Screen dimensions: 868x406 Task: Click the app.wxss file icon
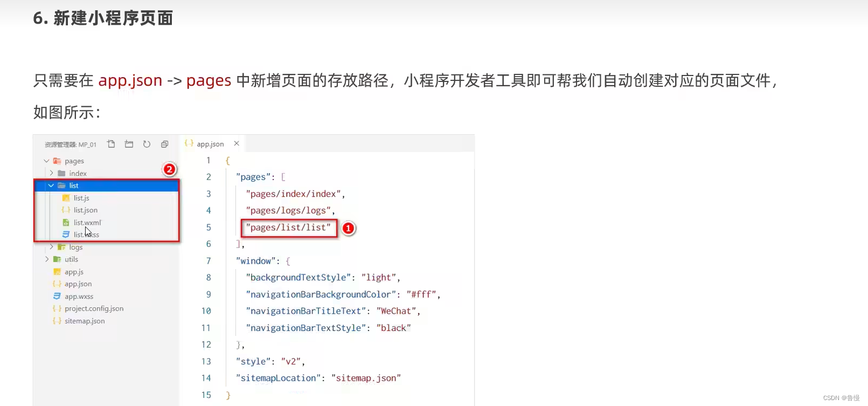tap(57, 296)
